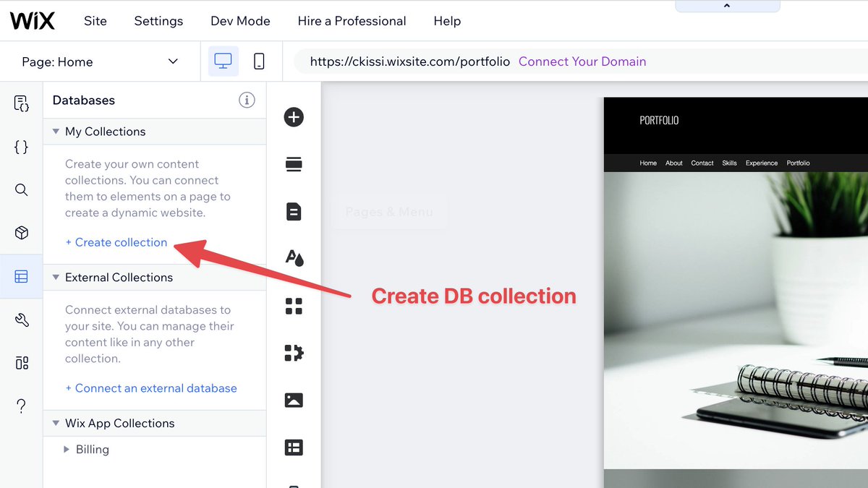Click the Monitoring icon in left sidebar
Image resolution: width=868 pixels, height=488 pixels.
tap(22, 363)
